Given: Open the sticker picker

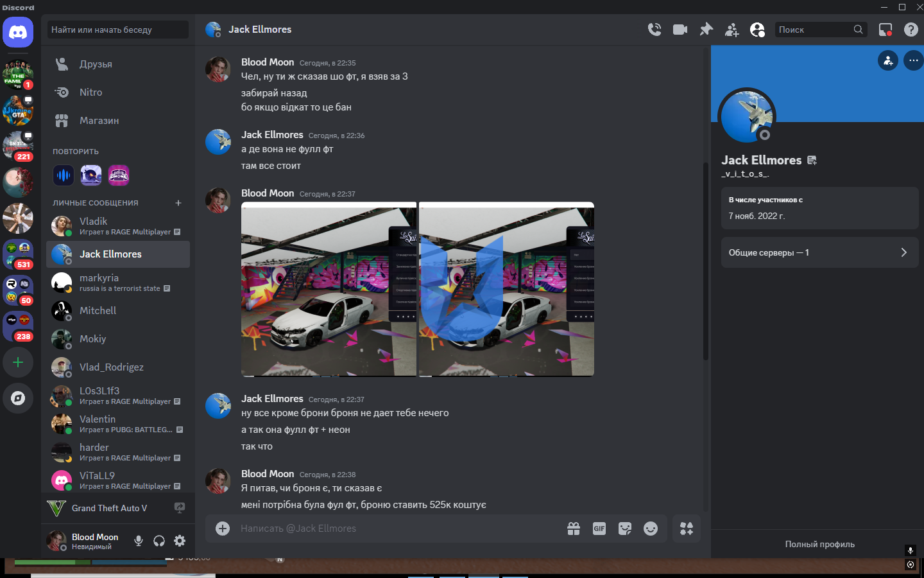Looking at the screenshot, I should point(625,529).
